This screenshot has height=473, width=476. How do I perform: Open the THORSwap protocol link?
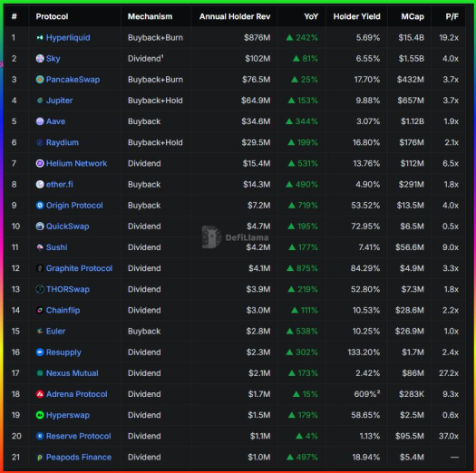point(68,289)
